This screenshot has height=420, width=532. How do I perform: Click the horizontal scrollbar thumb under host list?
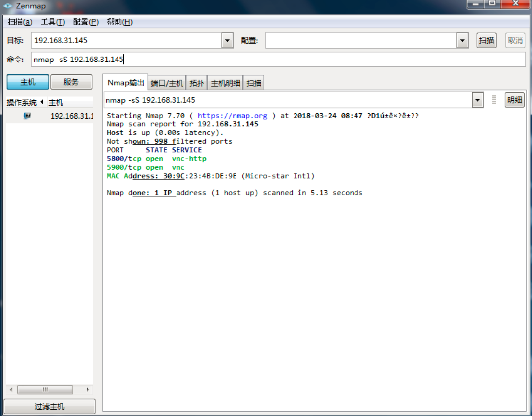coord(45,389)
